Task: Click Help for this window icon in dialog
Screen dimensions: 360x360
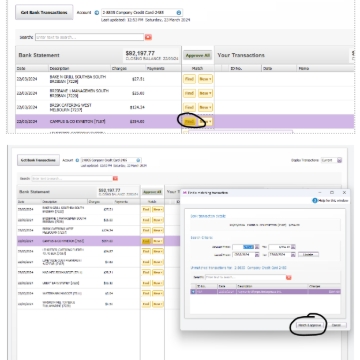Action: 315,201
